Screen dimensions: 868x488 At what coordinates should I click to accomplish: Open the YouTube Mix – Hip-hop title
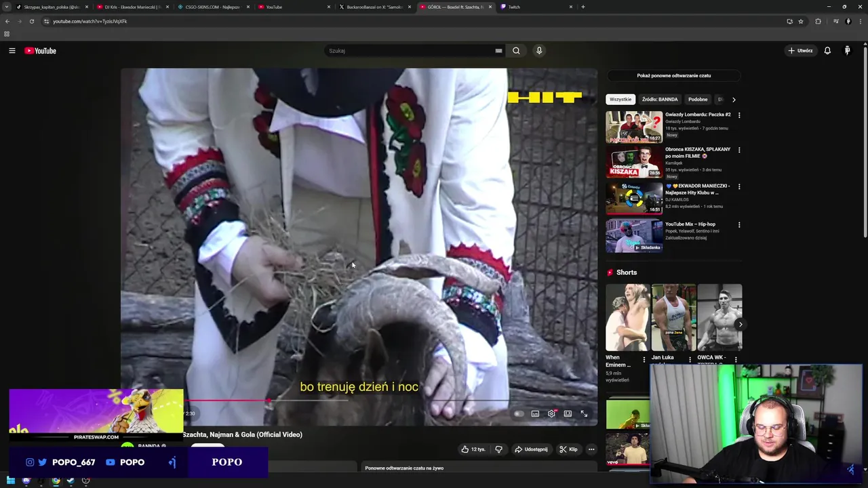690,224
